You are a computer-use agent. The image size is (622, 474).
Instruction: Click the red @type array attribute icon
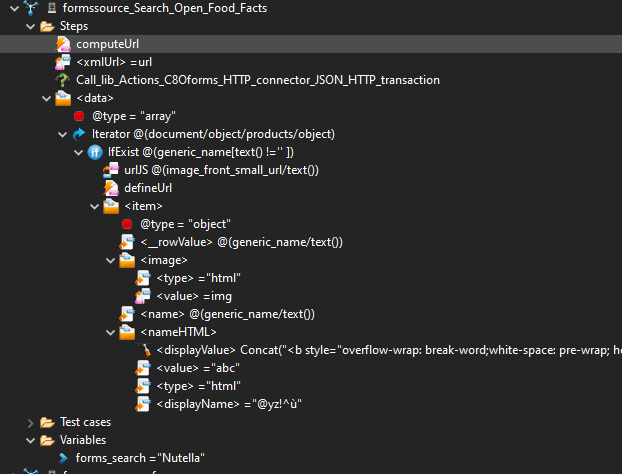pos(79,116)
